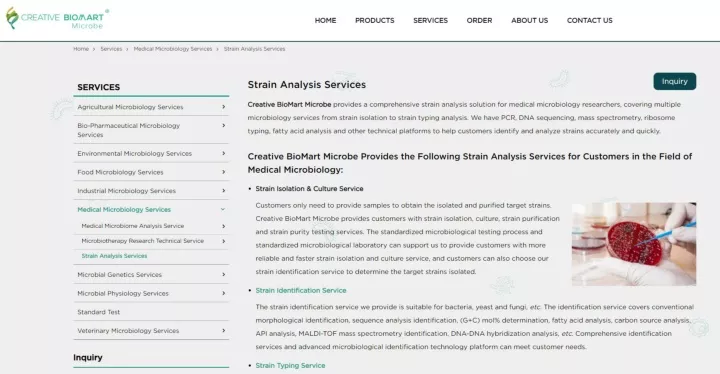Open Agricultural Microbiology Services sidebar link
This screenshot has height=374, width=720.
point(130,107)
